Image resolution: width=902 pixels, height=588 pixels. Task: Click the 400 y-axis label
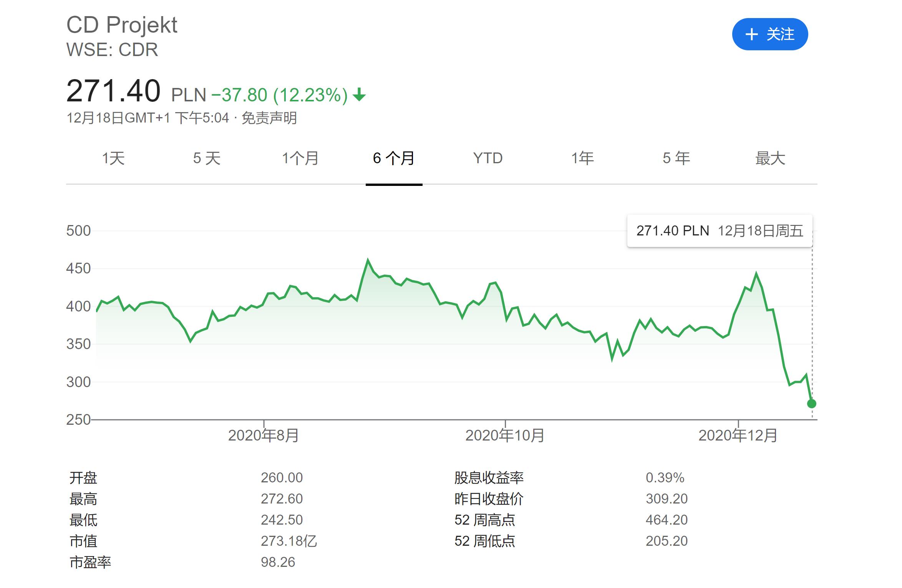(78, 306)
